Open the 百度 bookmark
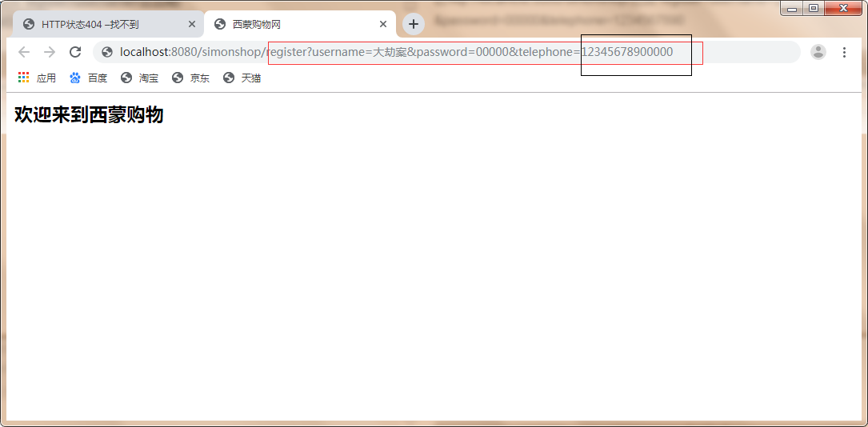The height and width of the screenshot is (427, 868). 89,78
